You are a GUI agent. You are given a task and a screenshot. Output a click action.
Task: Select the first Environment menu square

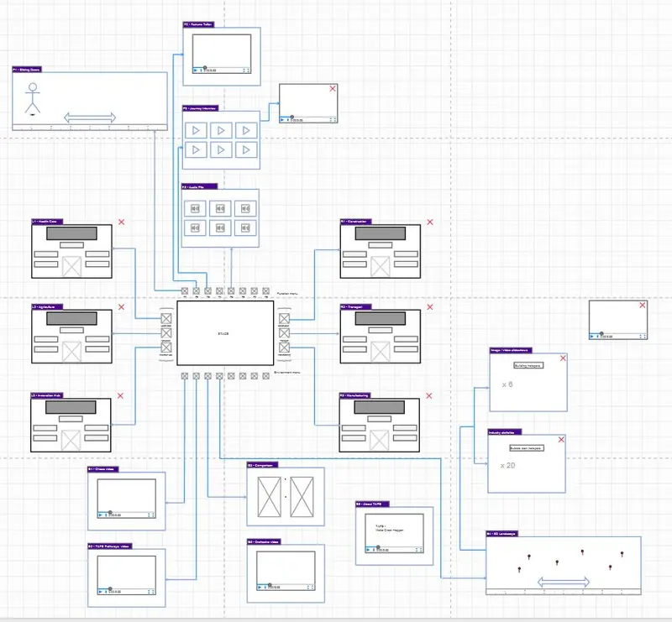[185, 376]
